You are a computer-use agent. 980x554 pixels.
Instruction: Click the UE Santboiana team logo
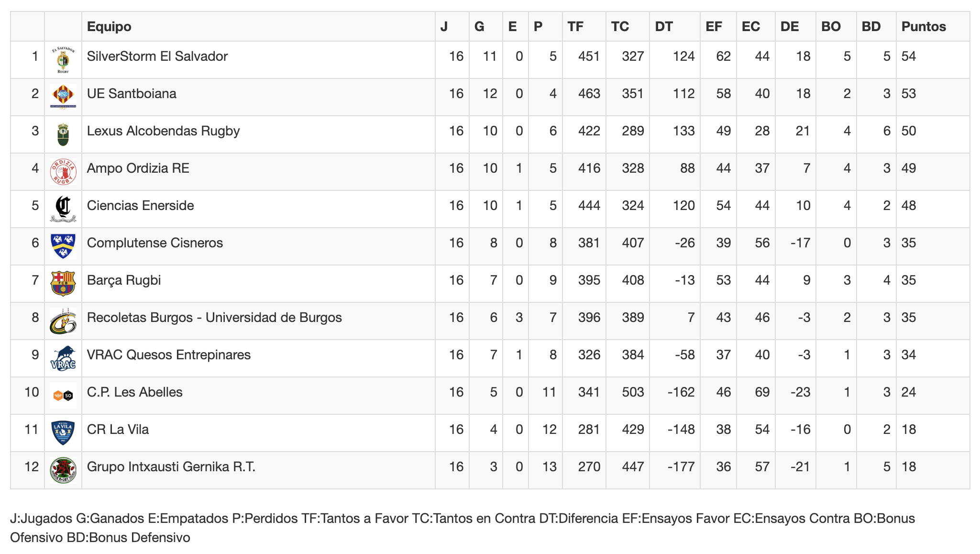click(63, 97)
